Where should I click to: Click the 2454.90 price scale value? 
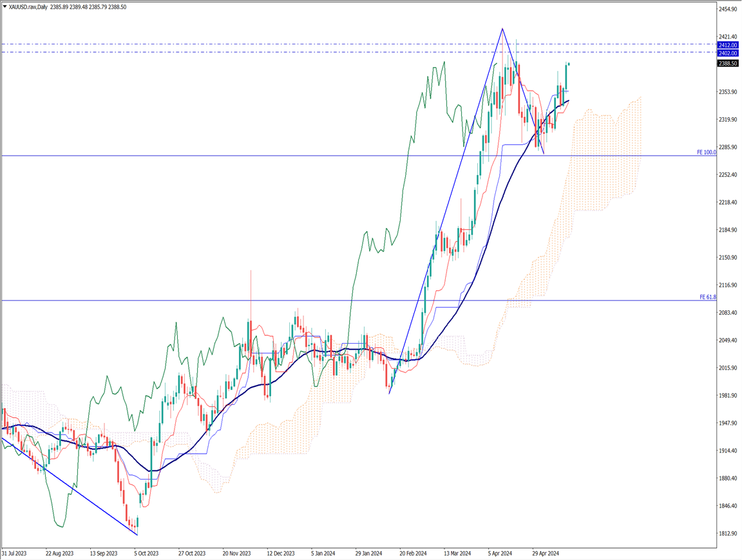(x=728, y=9)
